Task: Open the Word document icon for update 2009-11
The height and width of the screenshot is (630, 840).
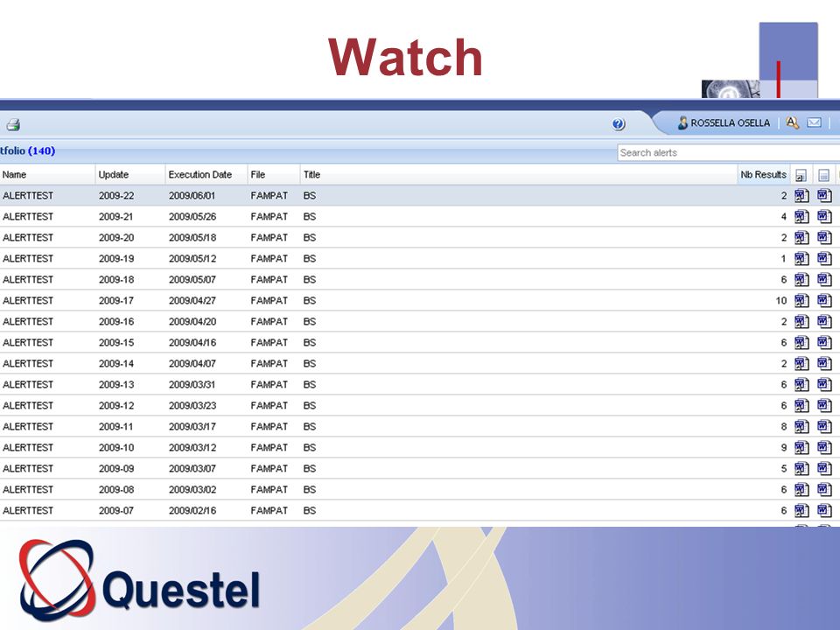Action: point(824,426)
